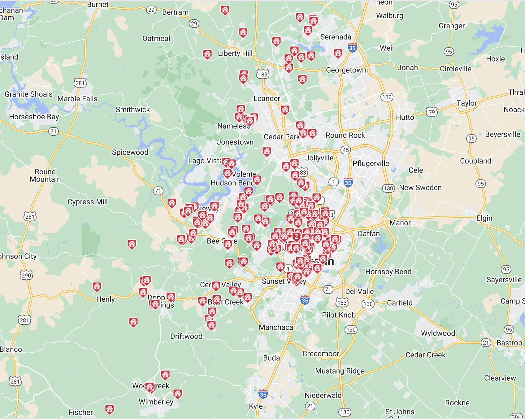This screenshot has width=525, height=420.
Task: Select house marker on Highway 71 east of Cypress Mill
Action: pyautogui.click(x=172, y=203)
